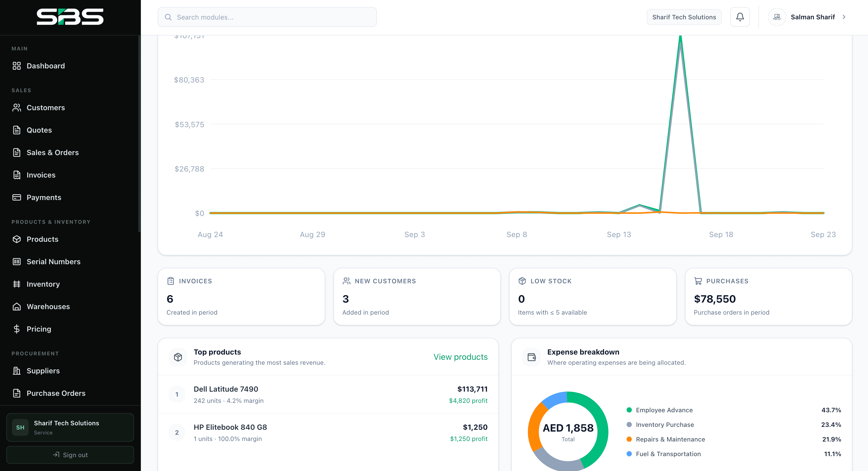This screenshot has height=471, width=868.
Task: Open the Low Stock summary card
Action: (593, 297)
